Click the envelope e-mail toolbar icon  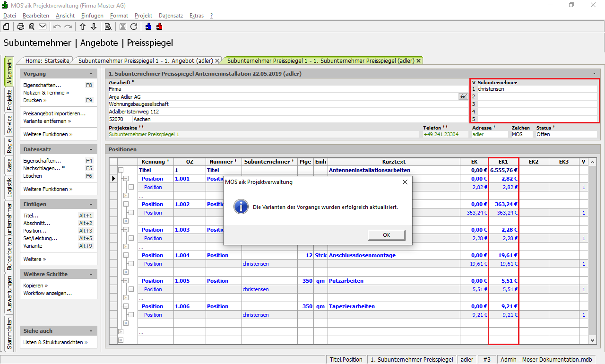coord(43,26)
